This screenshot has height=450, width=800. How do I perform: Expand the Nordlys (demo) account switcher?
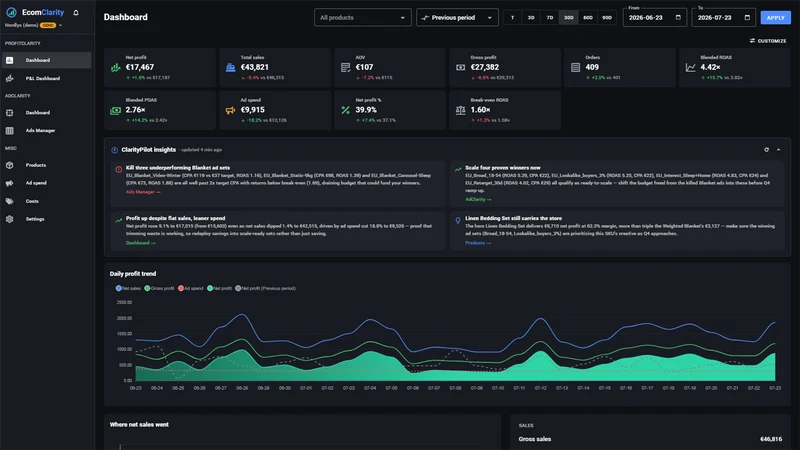33,25
